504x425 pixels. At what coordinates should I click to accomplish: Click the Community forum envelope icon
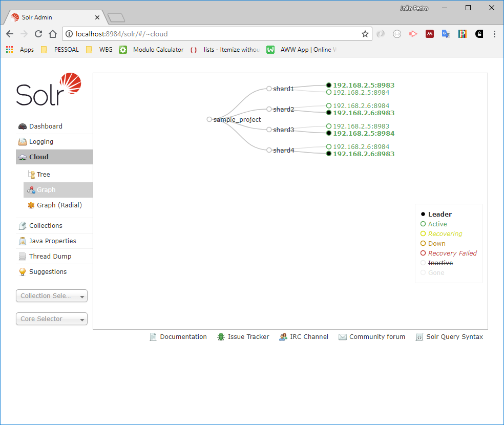[343, 337]
